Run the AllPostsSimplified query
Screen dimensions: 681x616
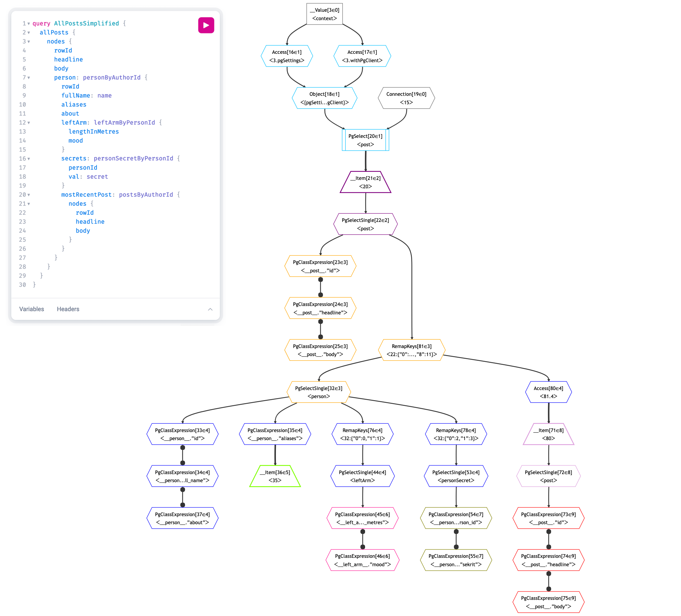[x=206, y=25]
